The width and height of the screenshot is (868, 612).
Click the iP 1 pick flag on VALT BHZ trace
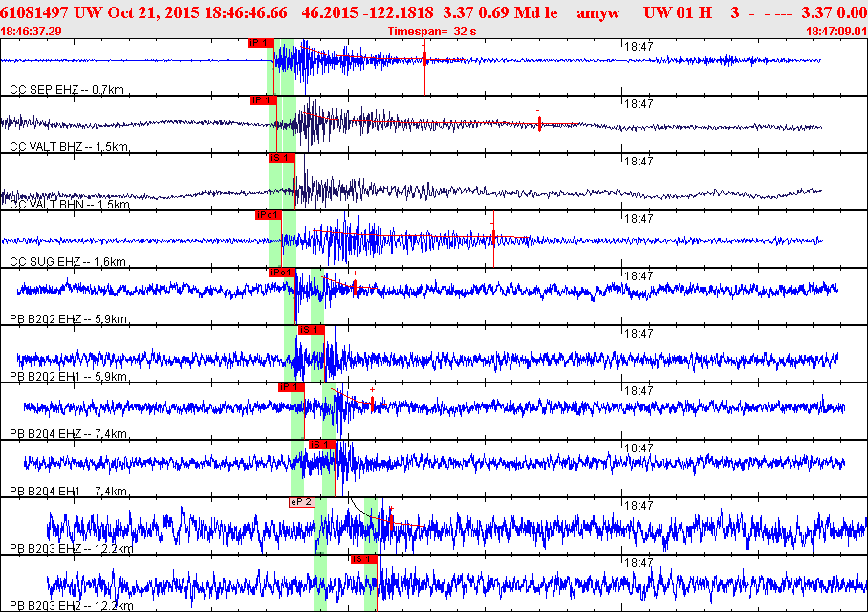tap(264, 100)
